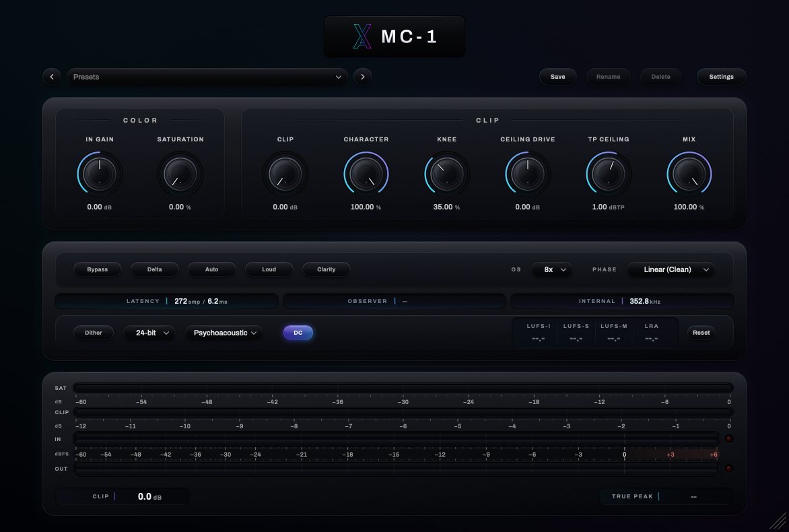Click the TP CEILING knob
The height and width of the screenshot is (532, 789).
609,174
